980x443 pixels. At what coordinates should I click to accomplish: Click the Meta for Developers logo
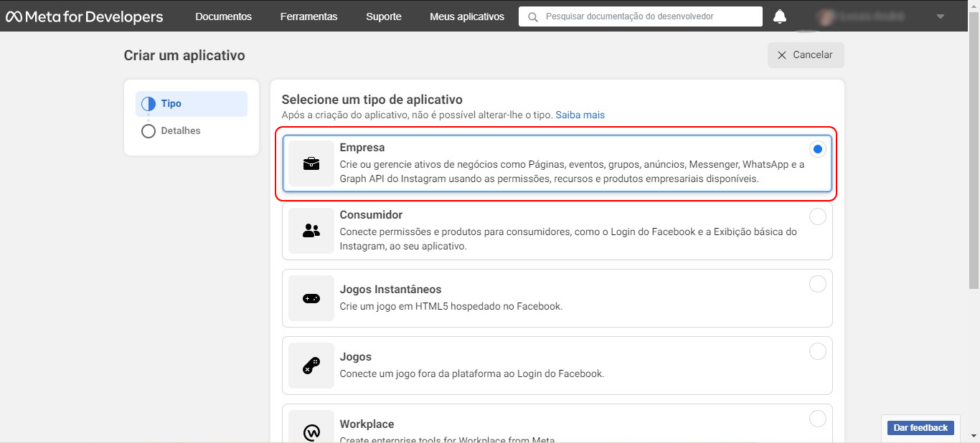pyautogui.click(x=85, y=16)
